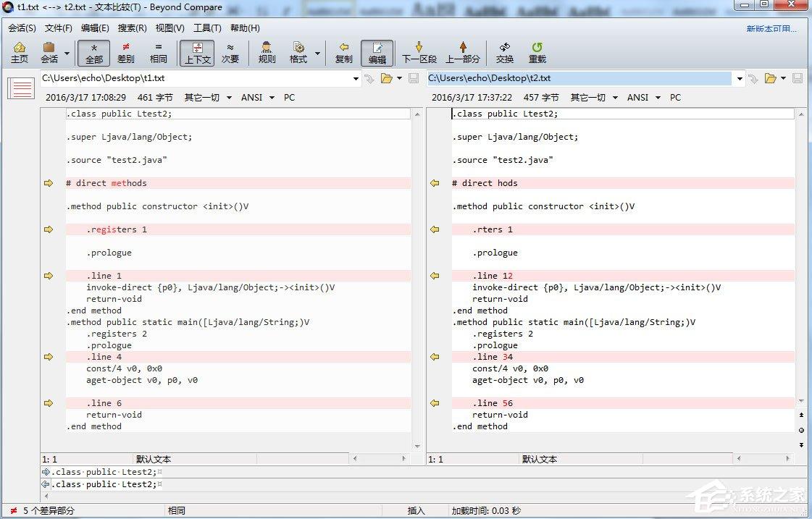Copy '# direct methods' line to right
812x519 pixels.
click(x=49, y=183)
